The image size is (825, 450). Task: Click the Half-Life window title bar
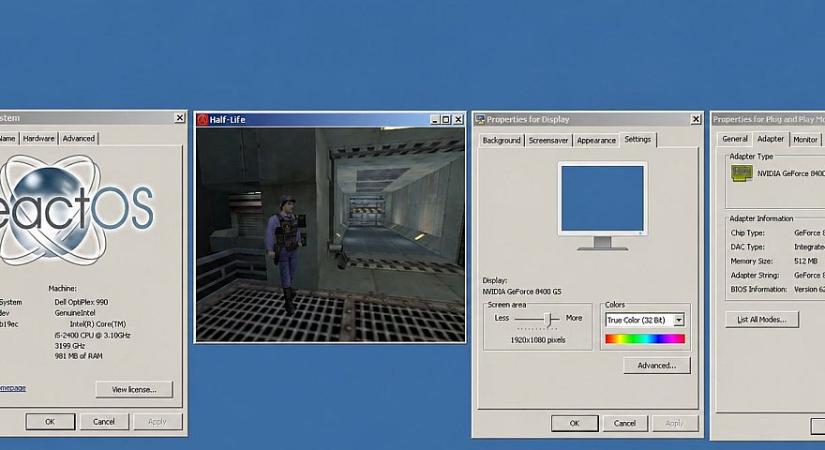(x=330, y=119)
